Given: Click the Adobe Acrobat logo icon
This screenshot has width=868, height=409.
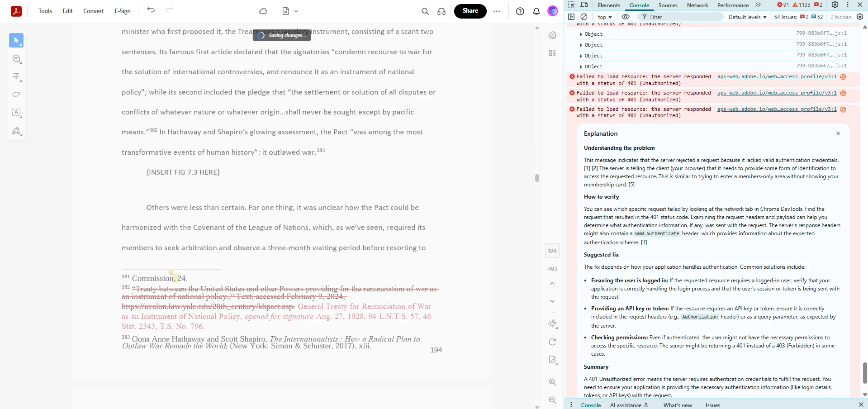Looking at the screenshot, I should coord(16,11).
